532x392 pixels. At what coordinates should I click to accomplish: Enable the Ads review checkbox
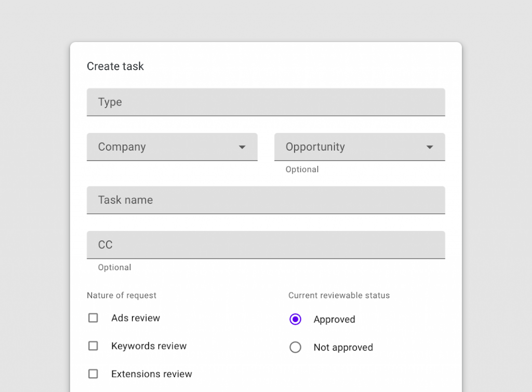(x=93, y=318)
